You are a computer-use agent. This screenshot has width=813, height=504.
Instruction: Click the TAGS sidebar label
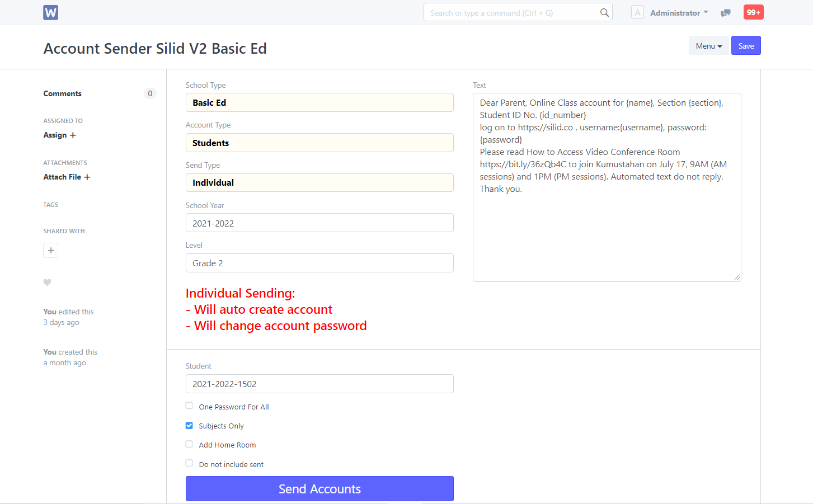coord(51,205)
